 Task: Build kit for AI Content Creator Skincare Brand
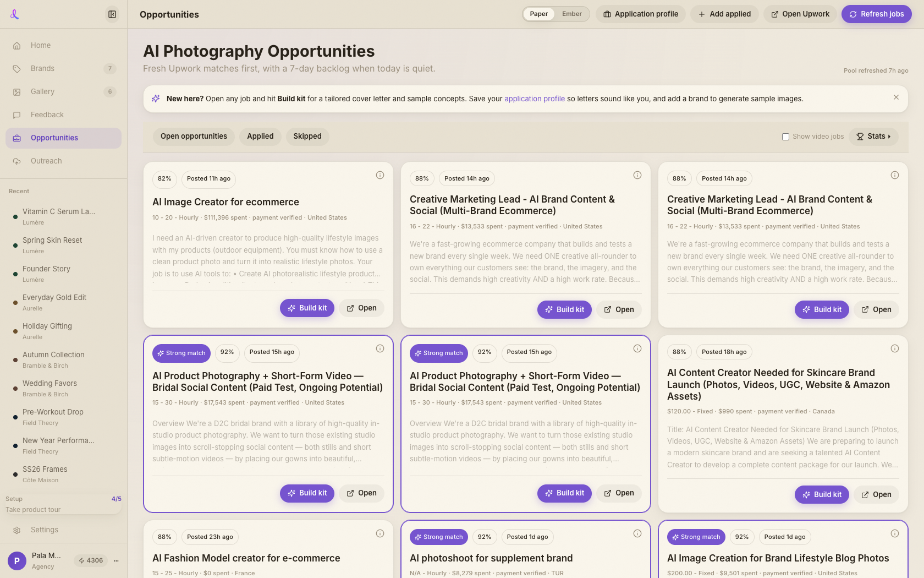822,495
